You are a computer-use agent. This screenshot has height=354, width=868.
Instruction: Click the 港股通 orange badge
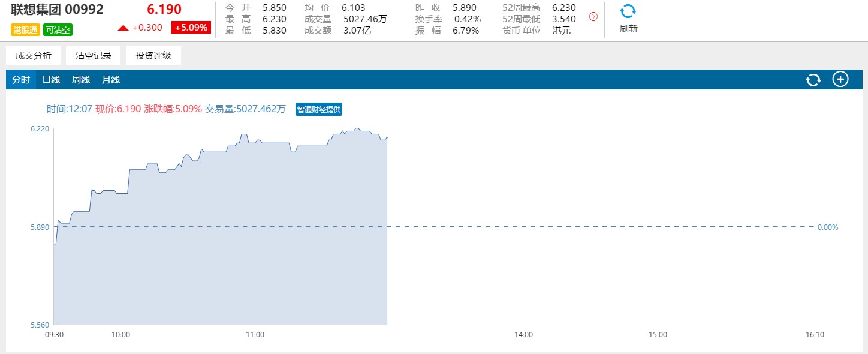click(x=25, y=29)
